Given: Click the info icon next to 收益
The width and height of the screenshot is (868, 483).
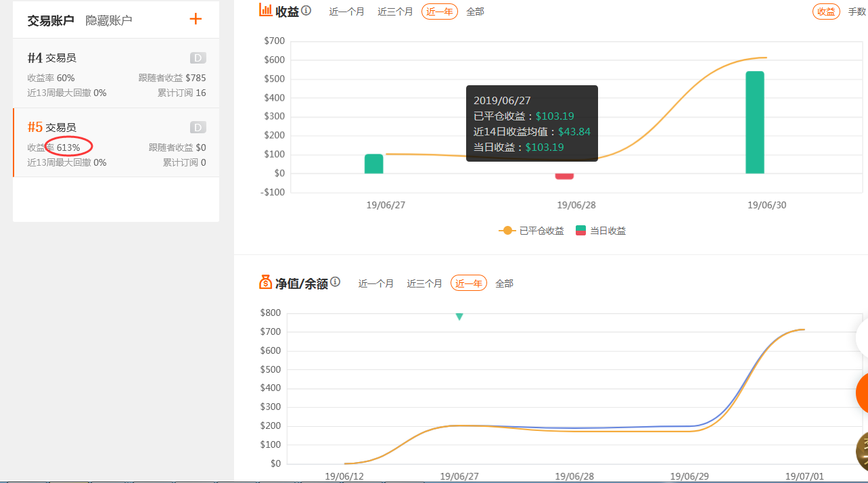Looking at the screenshot, I should 306,11.
